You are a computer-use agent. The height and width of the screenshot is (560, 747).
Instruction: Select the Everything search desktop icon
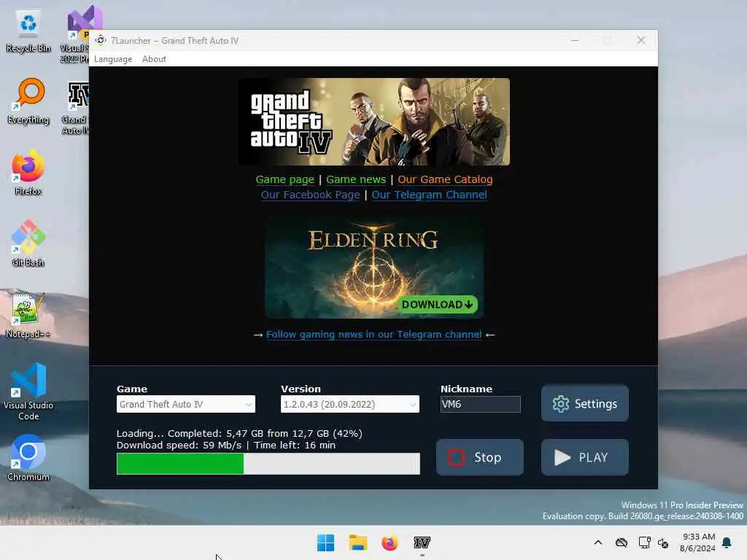click(28, 101)
